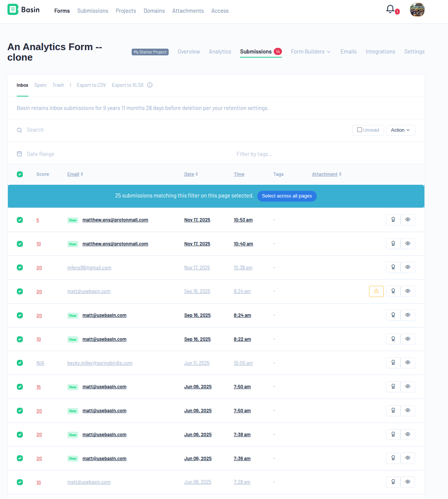Click the warning triangle icon on matt@usebasin.com row
Image resolution: width=448 pixels, height=499 pixels.
coord(376,291)
